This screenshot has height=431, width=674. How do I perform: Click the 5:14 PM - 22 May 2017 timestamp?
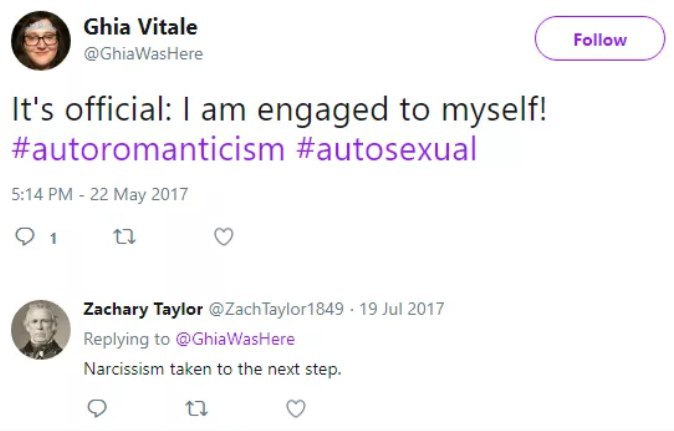pyautogui.click(x=99, y=194)
